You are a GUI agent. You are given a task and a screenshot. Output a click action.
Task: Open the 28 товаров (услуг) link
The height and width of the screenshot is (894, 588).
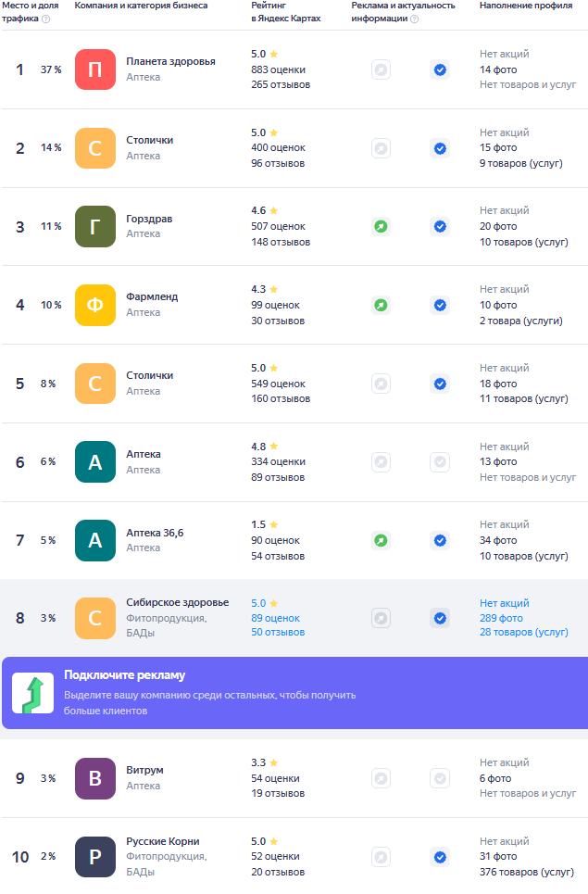(524, 633)
